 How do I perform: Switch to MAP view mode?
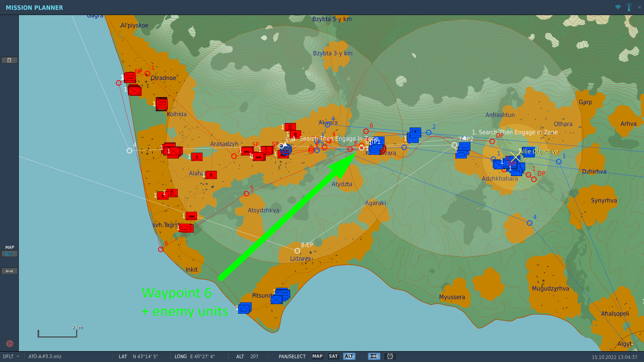[x=317, y=356]
